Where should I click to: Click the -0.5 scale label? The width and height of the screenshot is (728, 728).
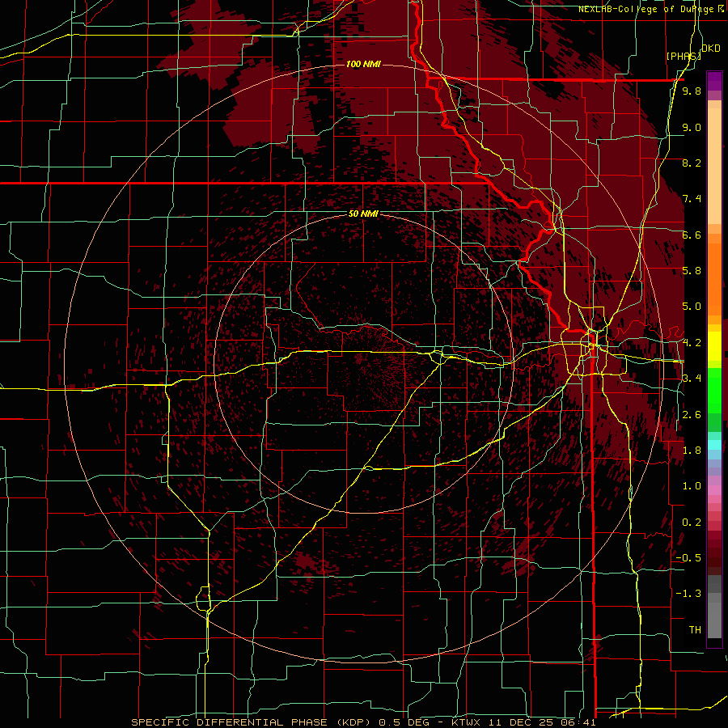[x=688, y=558]
